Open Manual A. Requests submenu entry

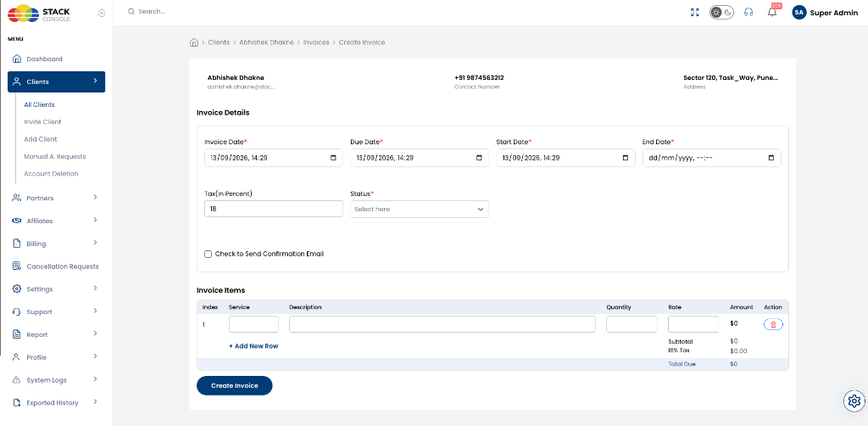tap(55, 156)
